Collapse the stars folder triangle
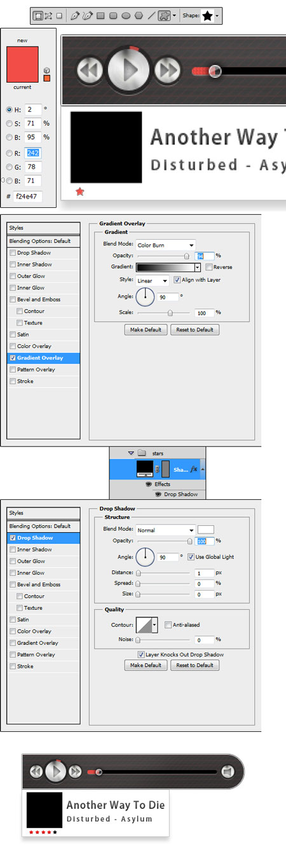This screenshot has width=286, height=868. [131, 453]
